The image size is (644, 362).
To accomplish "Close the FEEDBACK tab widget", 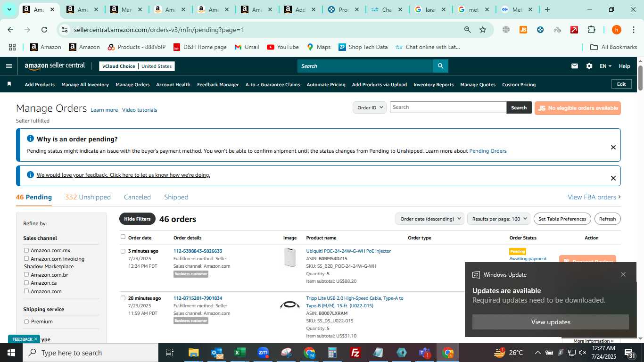I will coord(35,339).
